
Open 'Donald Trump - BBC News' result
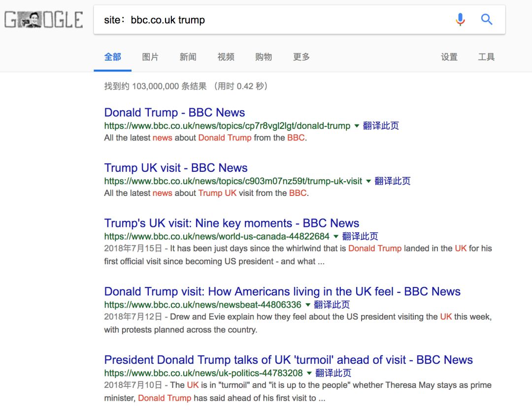click(x=174, y=112)
